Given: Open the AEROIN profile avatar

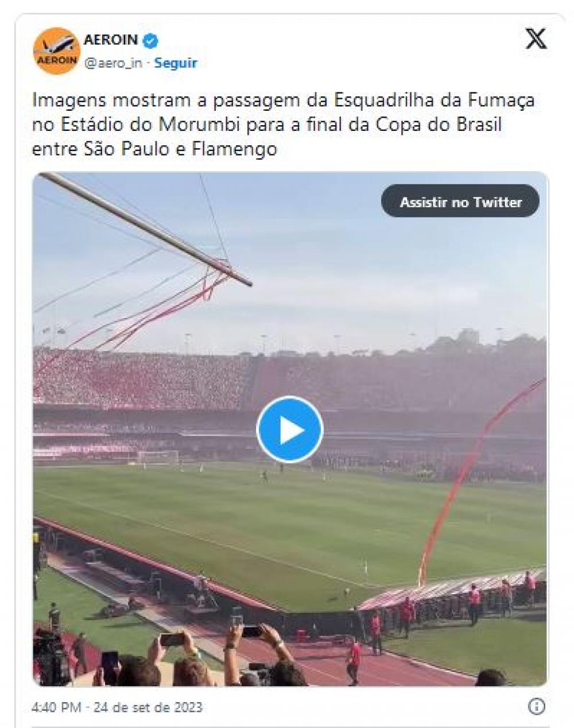Looking at the screenshot, I should coord(56,52).
